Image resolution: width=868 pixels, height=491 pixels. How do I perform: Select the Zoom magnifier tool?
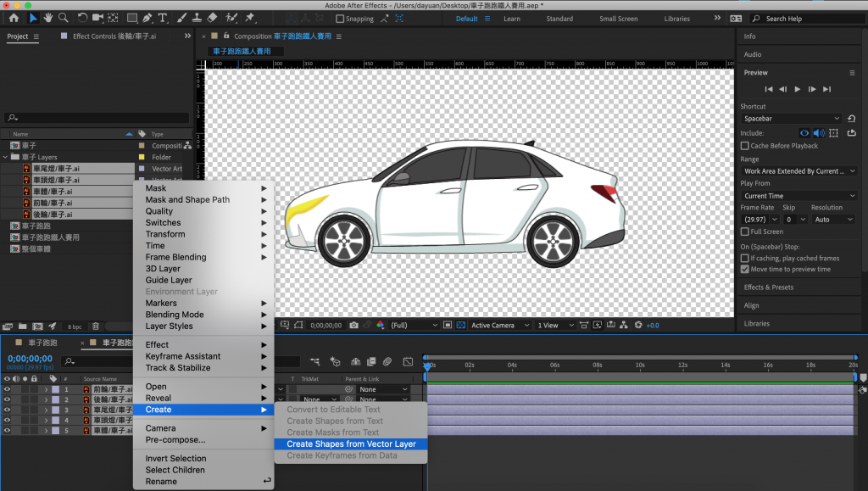coord(63,18)
